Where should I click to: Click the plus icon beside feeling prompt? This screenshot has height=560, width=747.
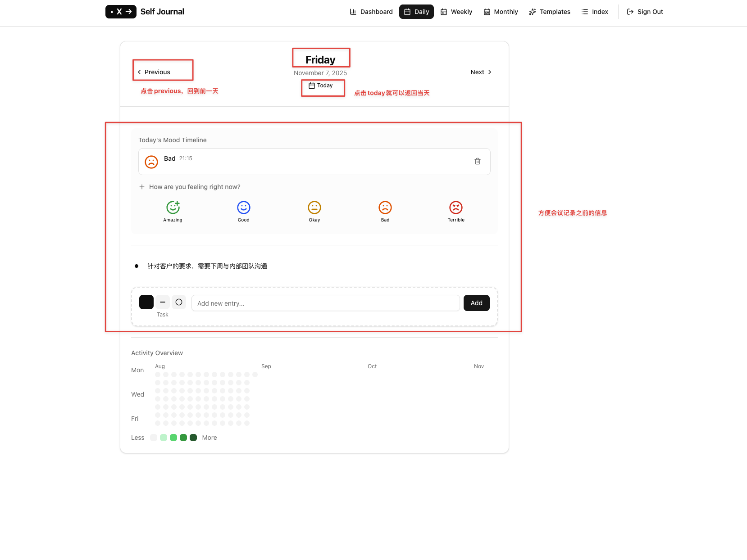[x=142, y=187]
